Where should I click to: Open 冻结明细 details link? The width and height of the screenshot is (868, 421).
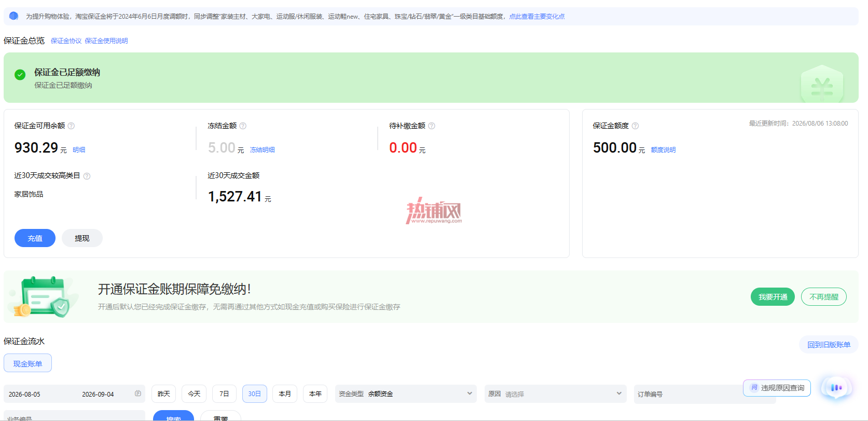pyautogui.click(x=263, y=150)
